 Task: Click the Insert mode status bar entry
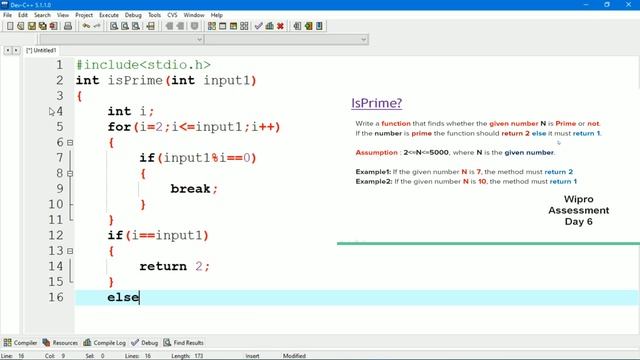[x=252, y=356]
